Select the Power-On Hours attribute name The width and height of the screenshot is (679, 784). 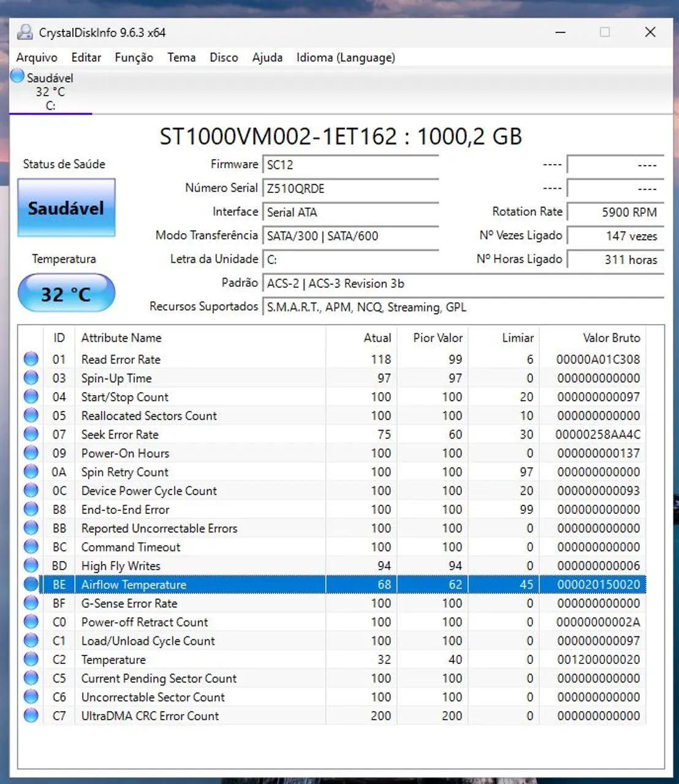[x=125, y=453]
